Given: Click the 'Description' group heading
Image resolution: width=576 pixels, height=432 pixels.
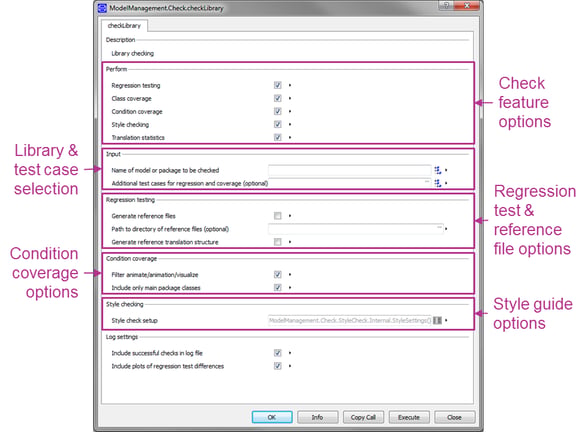Looking at the screenshot, I should (x=120, y=40).
